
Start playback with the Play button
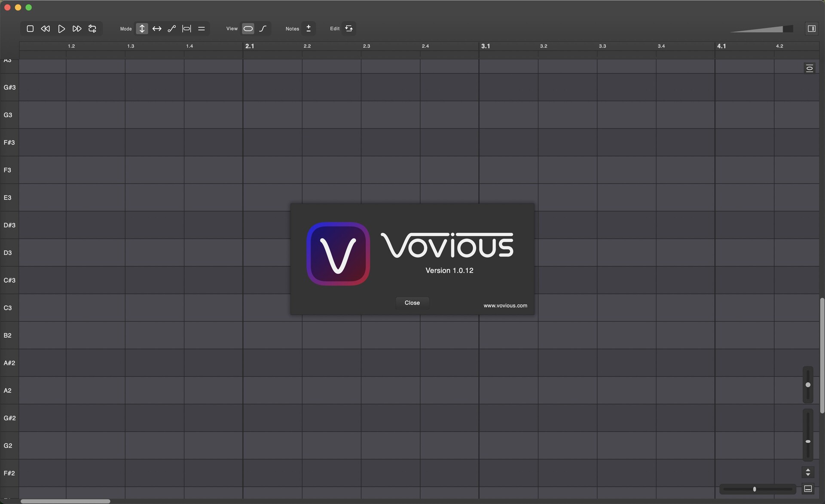tap(61, 29)
